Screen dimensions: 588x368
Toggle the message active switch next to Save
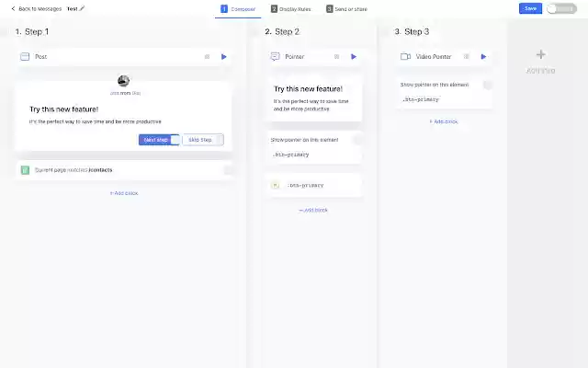click(561, 8)
